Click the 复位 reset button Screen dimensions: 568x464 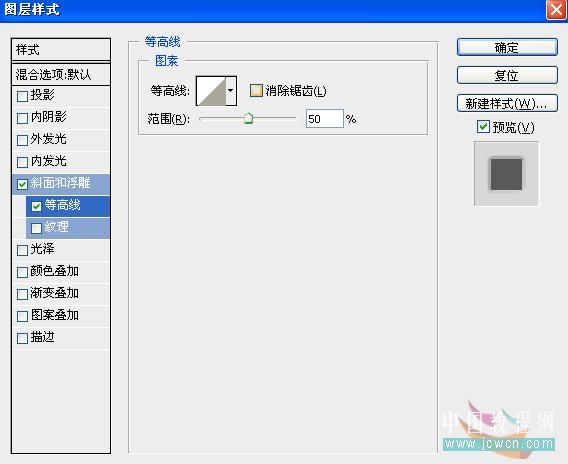coord(507,75)
